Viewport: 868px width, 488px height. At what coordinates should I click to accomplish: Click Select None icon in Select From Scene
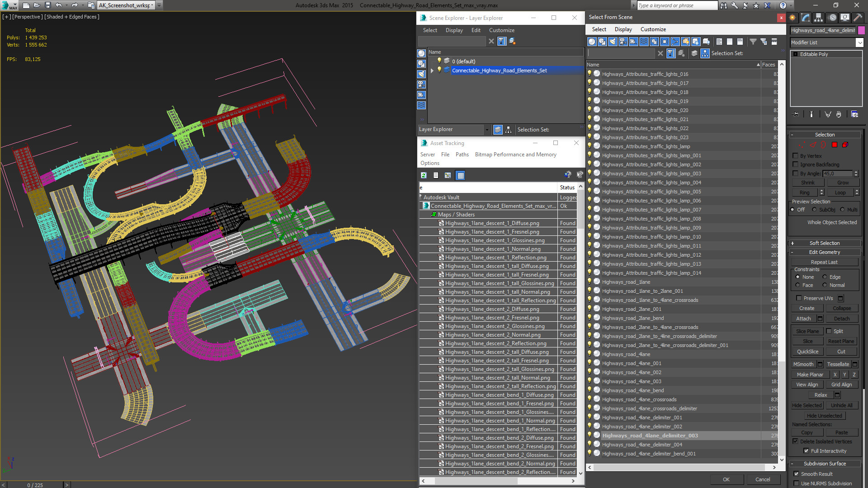(730, 42)
